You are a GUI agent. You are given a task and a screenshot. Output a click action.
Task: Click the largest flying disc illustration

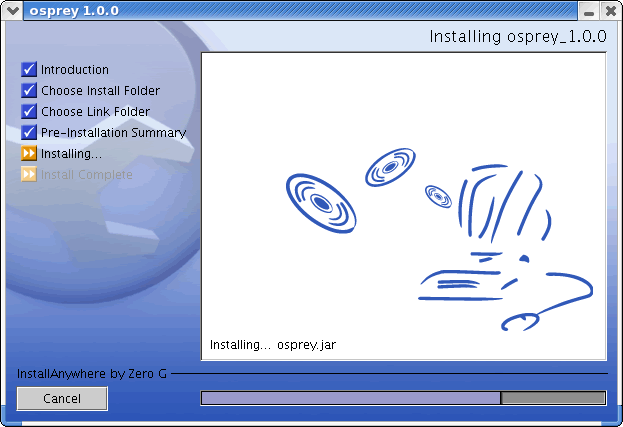click(x=320, y=203)
